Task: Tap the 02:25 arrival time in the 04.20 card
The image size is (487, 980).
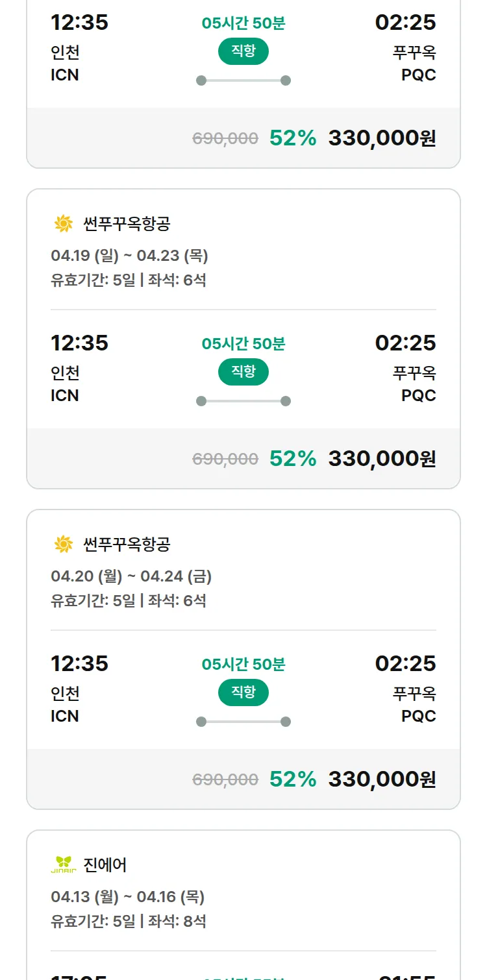Action: [405, 663]
